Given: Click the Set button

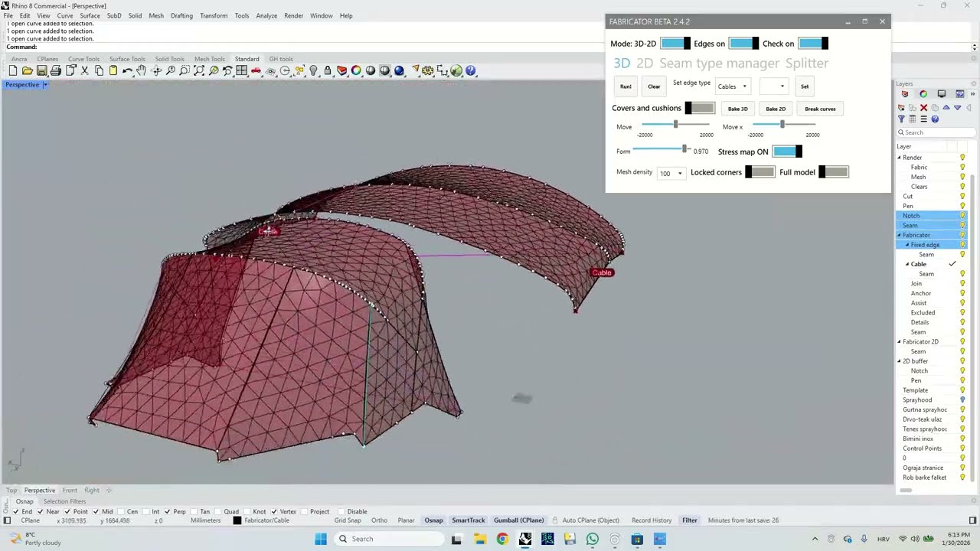Looking at the screenshot, I should (805, 86).
